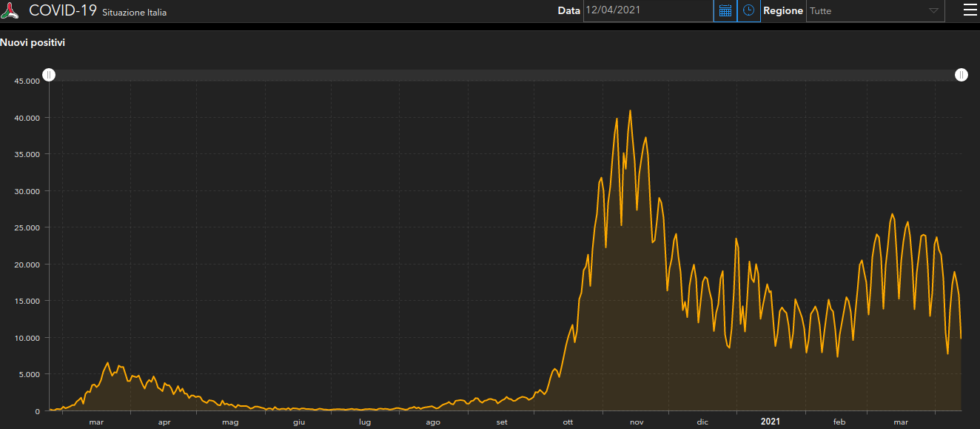Click the Situazione Italia subtitle
Screen dimensions: 980x429
point(134,13)
